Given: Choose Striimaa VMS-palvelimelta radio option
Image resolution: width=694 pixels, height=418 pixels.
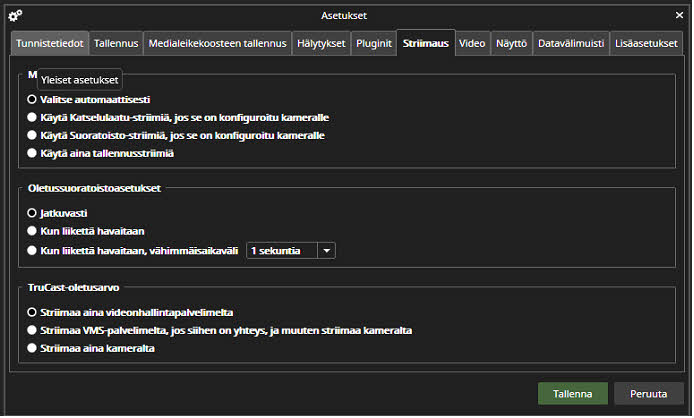Looking at the screenshot, I should pyautogui.click(x=33, y=330).
